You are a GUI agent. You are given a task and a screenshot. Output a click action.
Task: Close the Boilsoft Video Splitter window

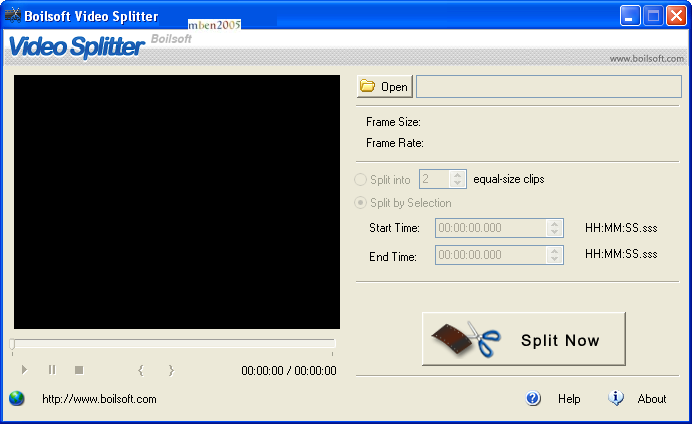pos(676,16)
